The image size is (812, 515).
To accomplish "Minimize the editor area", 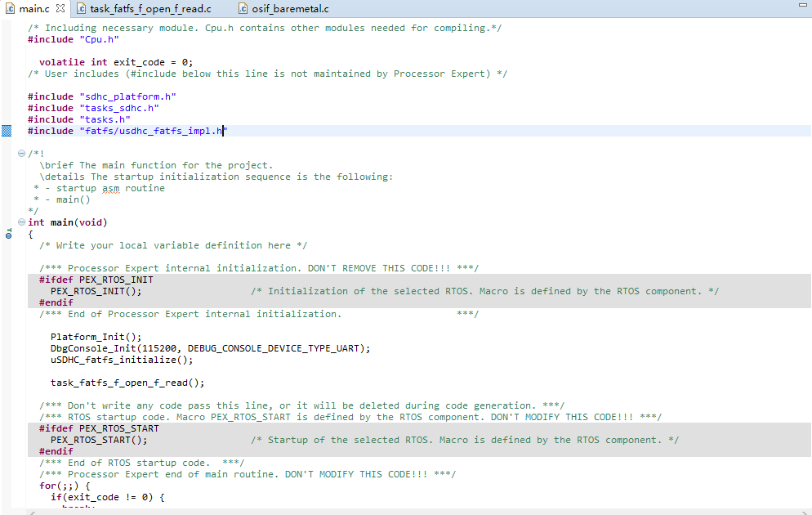I will point(803,5).
